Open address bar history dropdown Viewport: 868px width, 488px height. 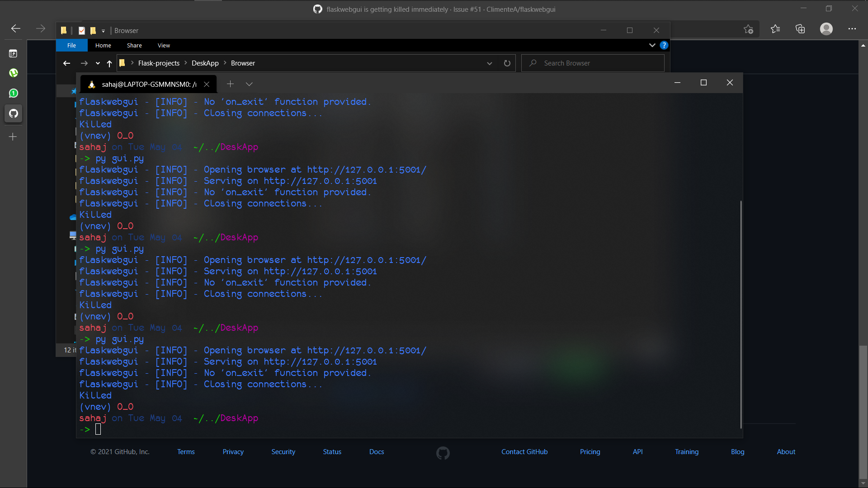pyautogui.click(x=489, y=63)
